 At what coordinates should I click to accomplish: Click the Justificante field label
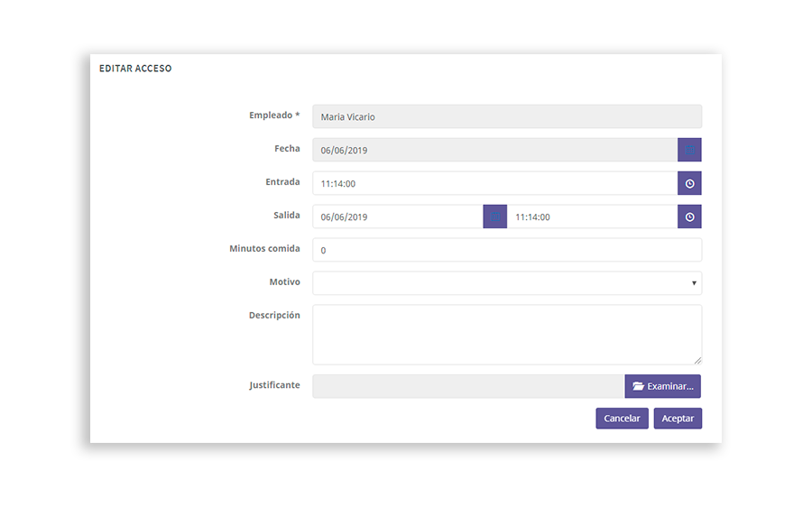274,385
